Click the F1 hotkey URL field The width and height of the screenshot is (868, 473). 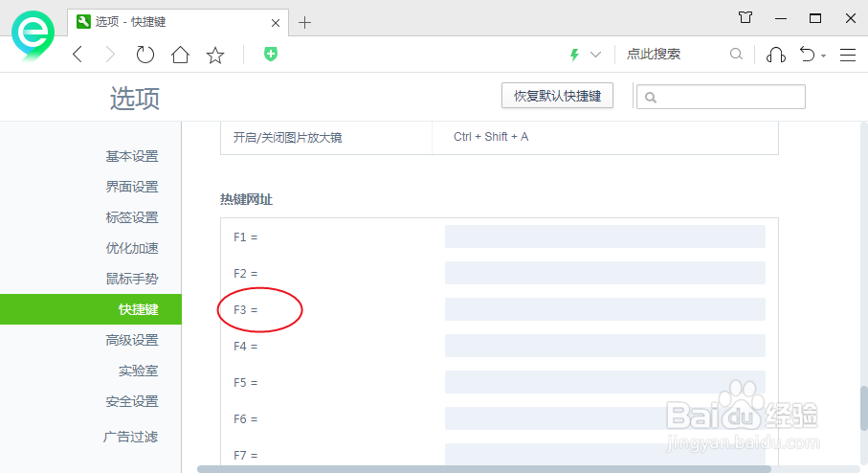pos(605,236)
